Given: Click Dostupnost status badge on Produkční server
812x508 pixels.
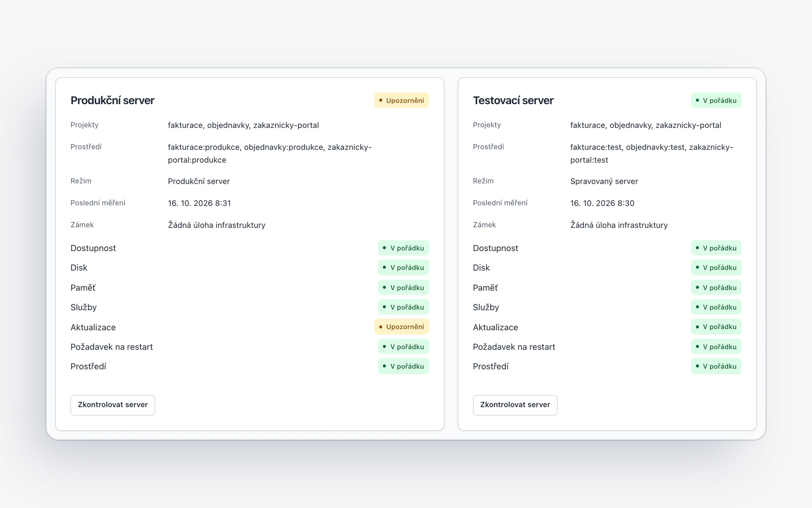Looking at the screenshot, I should (403, 248).
